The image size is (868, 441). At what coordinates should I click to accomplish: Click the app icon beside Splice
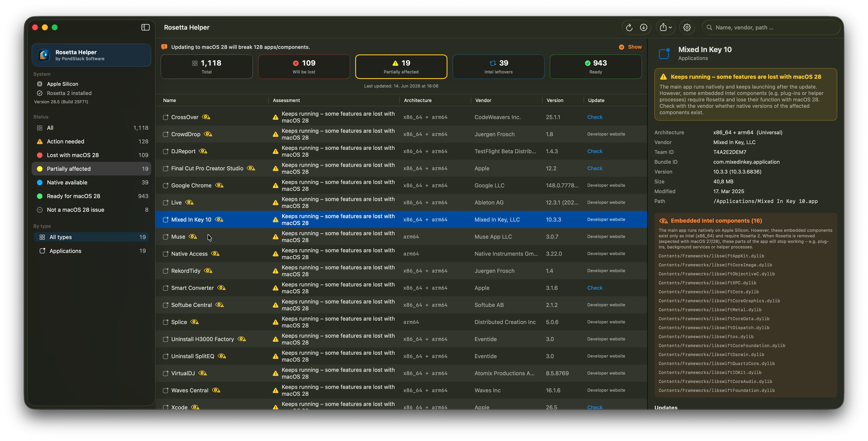[166, 322]
